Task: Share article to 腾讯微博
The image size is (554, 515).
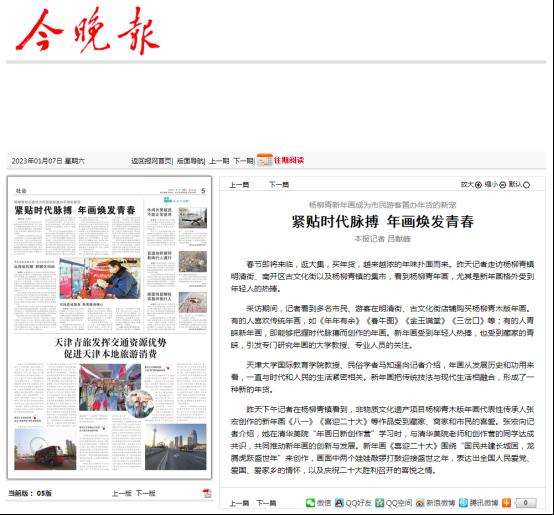Action: click(x=478, y=503)
